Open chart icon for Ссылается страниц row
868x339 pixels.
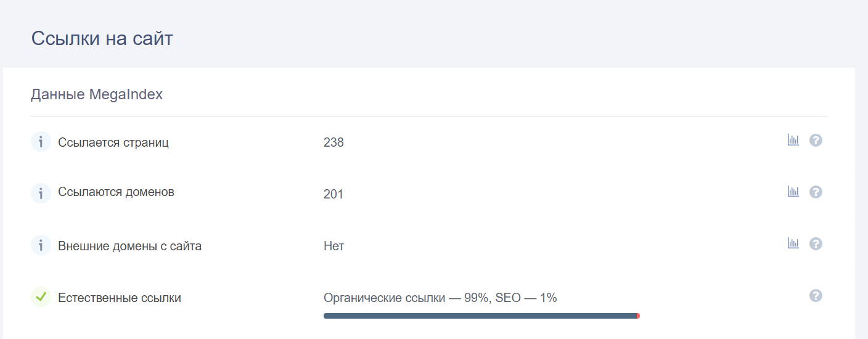tap(793, 141)
